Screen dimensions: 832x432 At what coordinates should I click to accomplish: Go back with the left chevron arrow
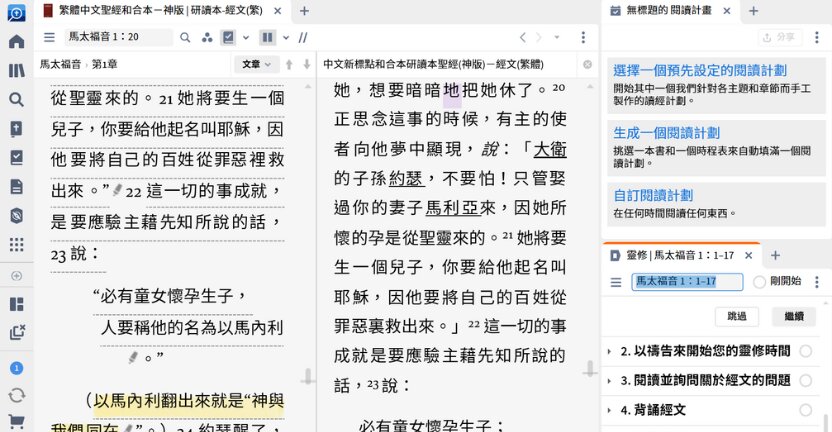(523, 37)
